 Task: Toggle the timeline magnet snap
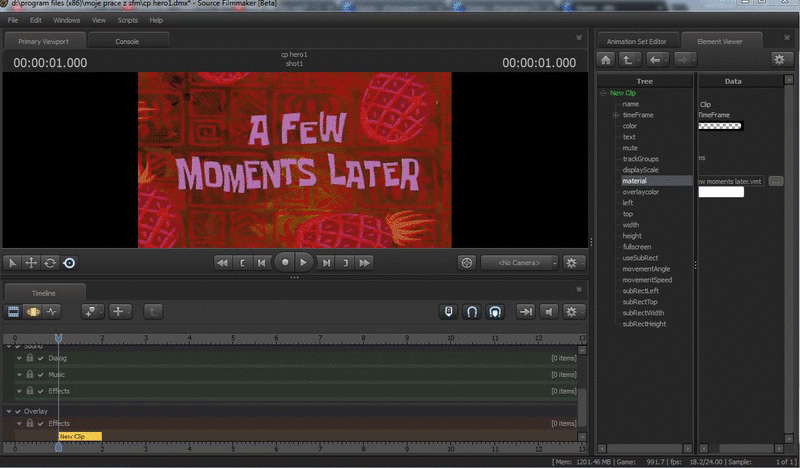pos(472,311)
